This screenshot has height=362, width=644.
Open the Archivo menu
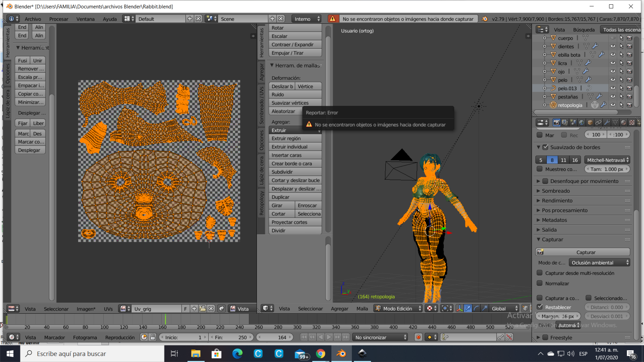pyautogui.click(x=33, y=19)
